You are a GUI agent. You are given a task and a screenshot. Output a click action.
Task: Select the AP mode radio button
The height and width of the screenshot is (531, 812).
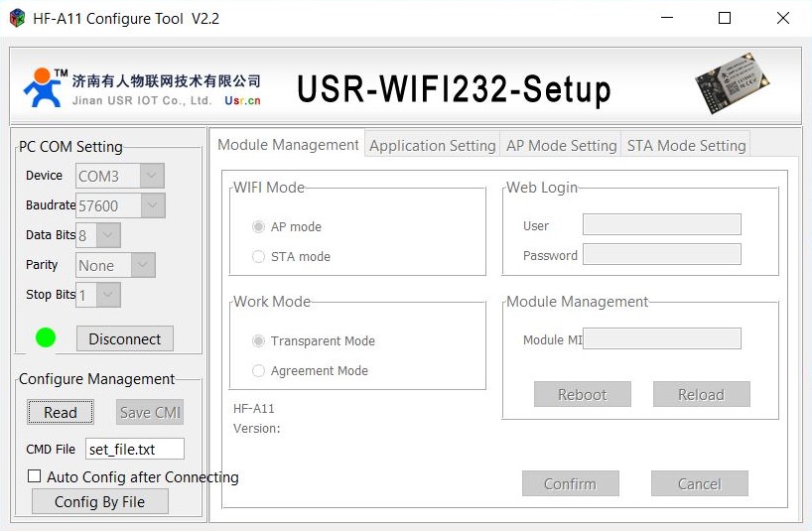[258, 226]
